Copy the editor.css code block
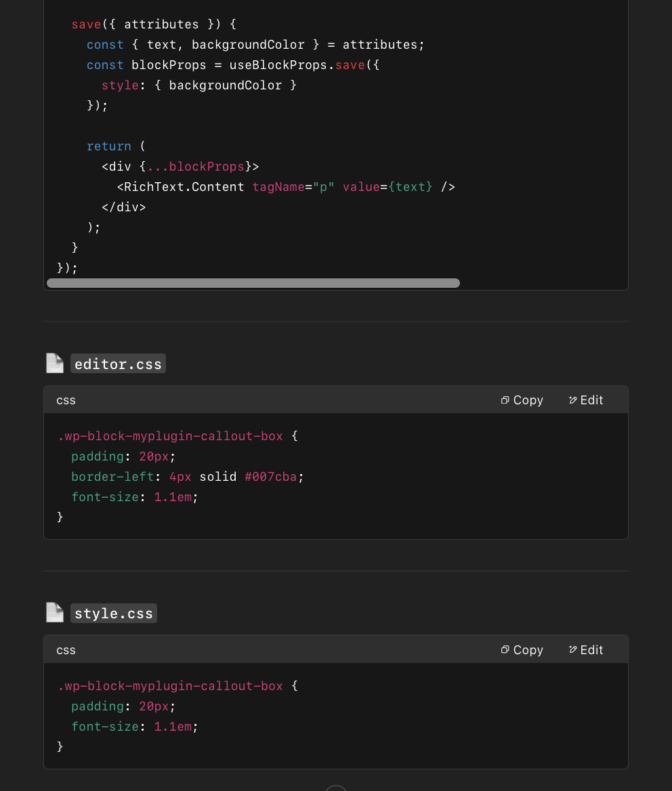This screenshot has width=672, height=791. [522, 400]
